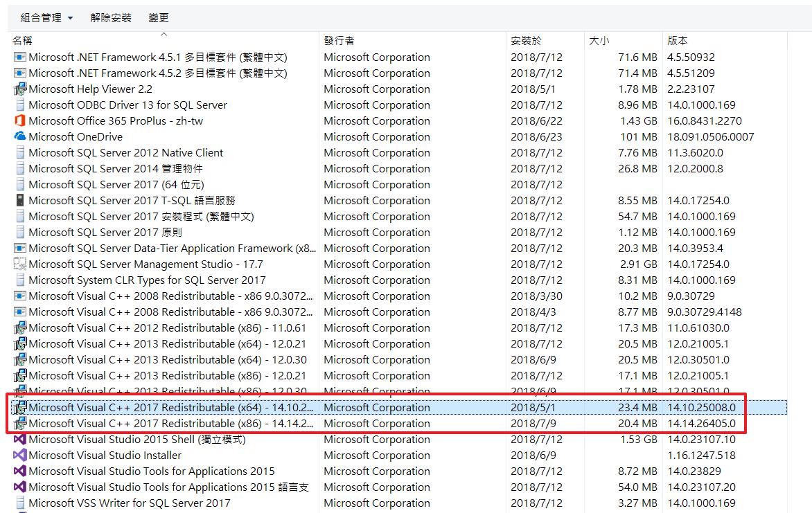The image size is (812, 513).
Task: Click version 1.16.1247.518 cell
Action: tap(701, 455)
